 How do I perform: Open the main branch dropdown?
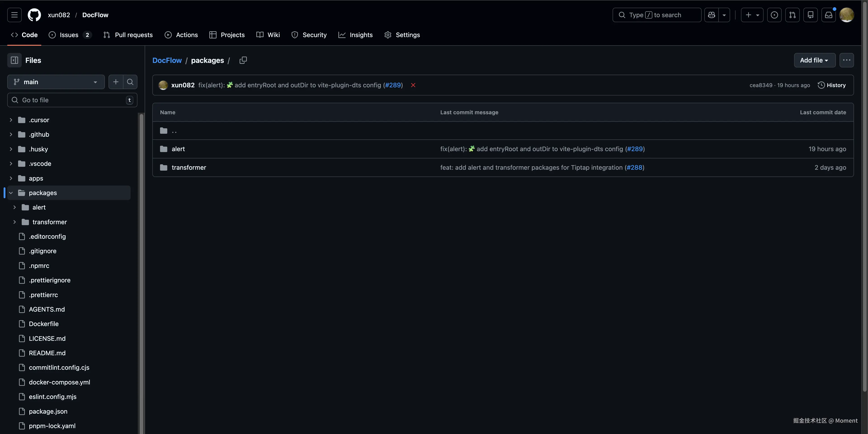click(x=56, y=82)
